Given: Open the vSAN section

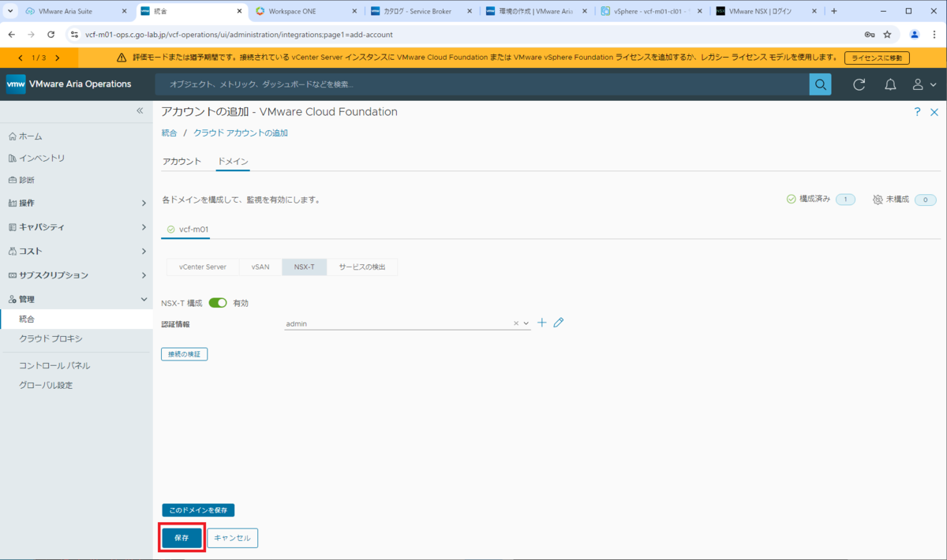Looking at the screenshot, I should pos(260,267).
